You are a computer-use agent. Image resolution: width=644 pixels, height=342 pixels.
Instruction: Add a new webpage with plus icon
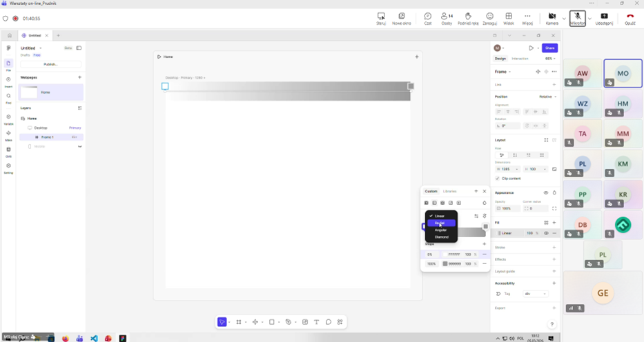click(x=79, y=77)
